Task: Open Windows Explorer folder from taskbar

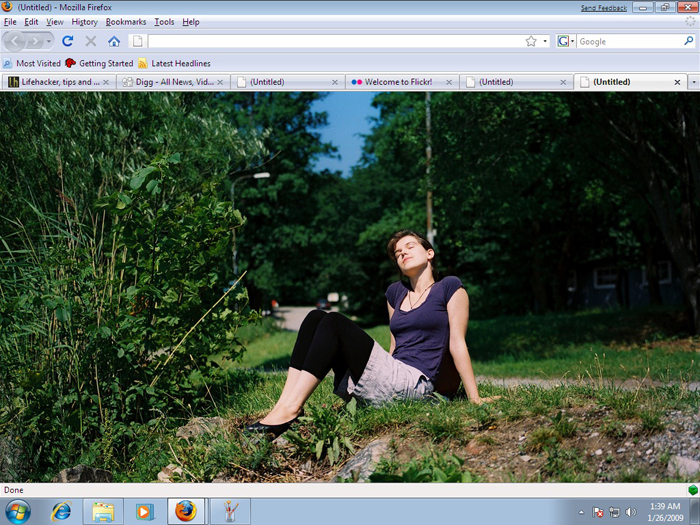Action: (103, 512)
